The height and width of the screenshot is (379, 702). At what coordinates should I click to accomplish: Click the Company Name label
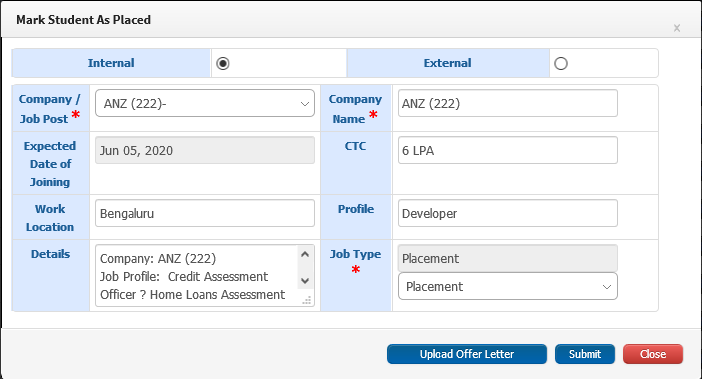click(x=355, y=109)
